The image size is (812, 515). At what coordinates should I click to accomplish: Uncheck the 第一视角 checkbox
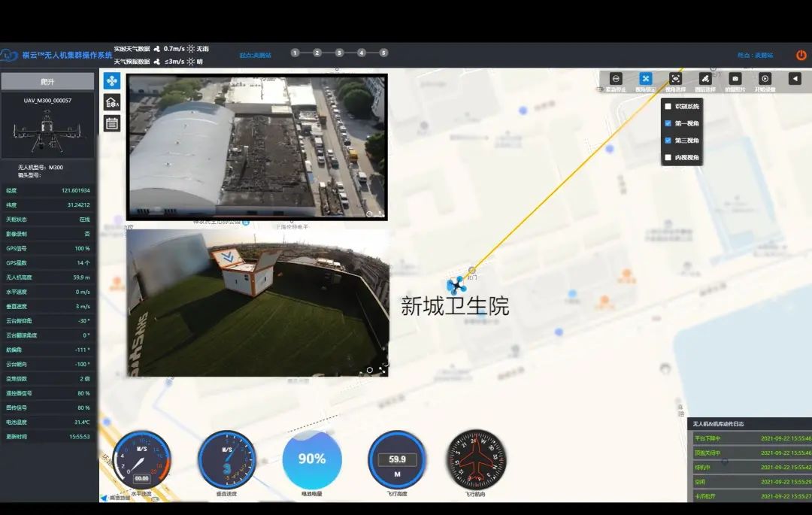click(668, 123)
